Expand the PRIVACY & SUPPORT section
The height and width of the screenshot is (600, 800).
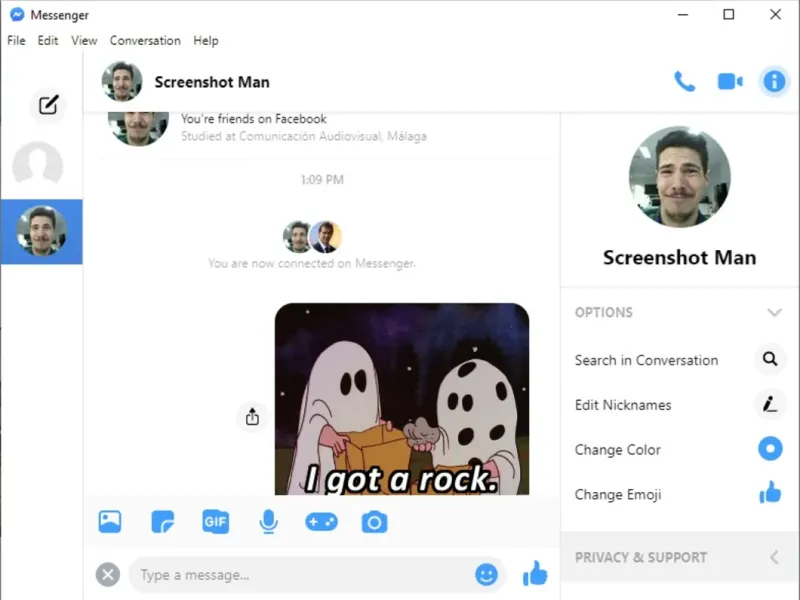(x=679, y=557)
